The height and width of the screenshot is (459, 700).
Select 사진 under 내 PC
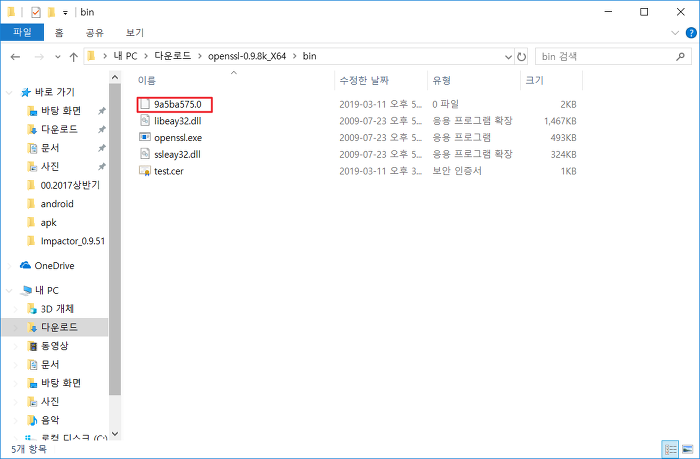click(50, 401)
